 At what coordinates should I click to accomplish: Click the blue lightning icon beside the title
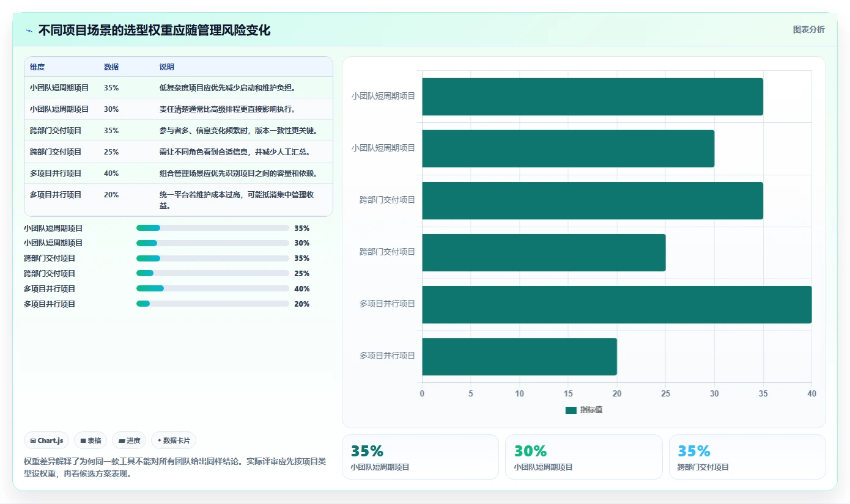coord(29,31)
